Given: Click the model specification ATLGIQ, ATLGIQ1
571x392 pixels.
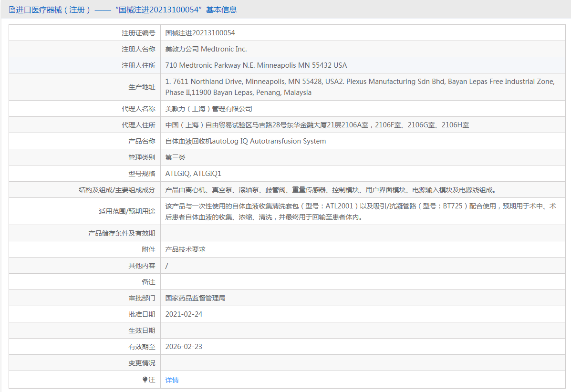Looking at the screenshot, I should (x=193, y=174).
